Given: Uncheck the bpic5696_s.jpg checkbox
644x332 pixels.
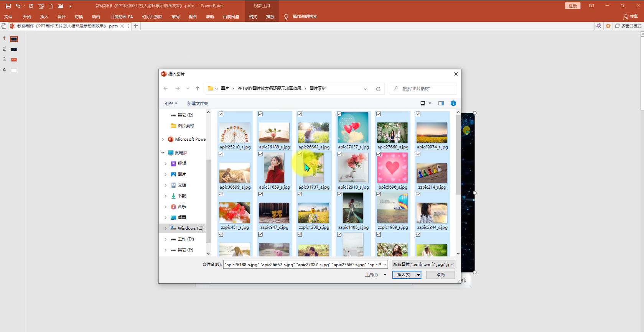Looking at the screenshot, I should pyautogui.click(x=379, y=154).
